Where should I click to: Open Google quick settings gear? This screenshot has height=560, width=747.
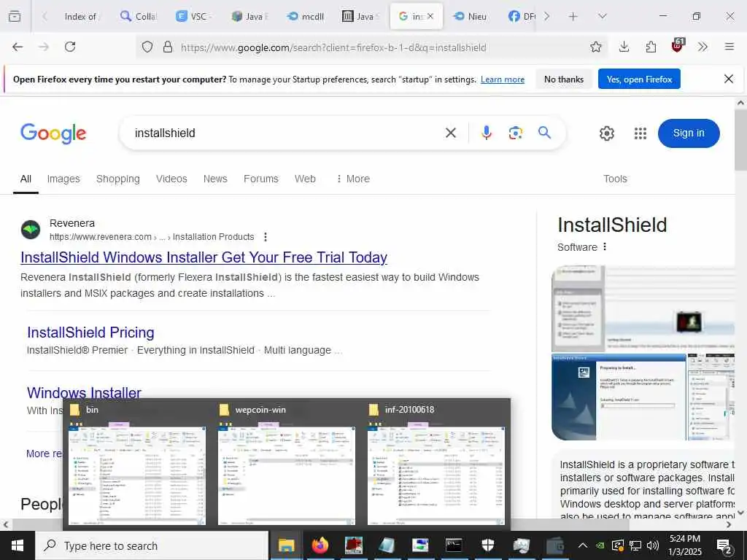(606, 133)
